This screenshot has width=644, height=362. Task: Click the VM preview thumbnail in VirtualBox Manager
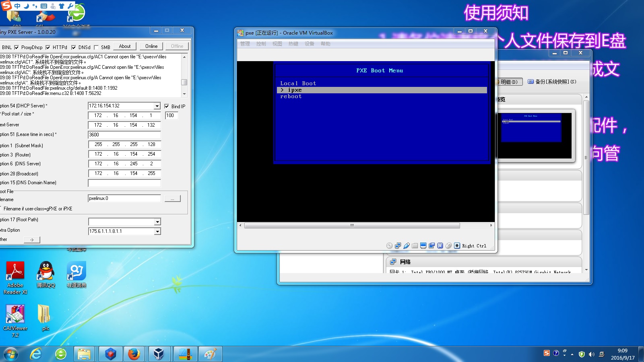[535, 136]
